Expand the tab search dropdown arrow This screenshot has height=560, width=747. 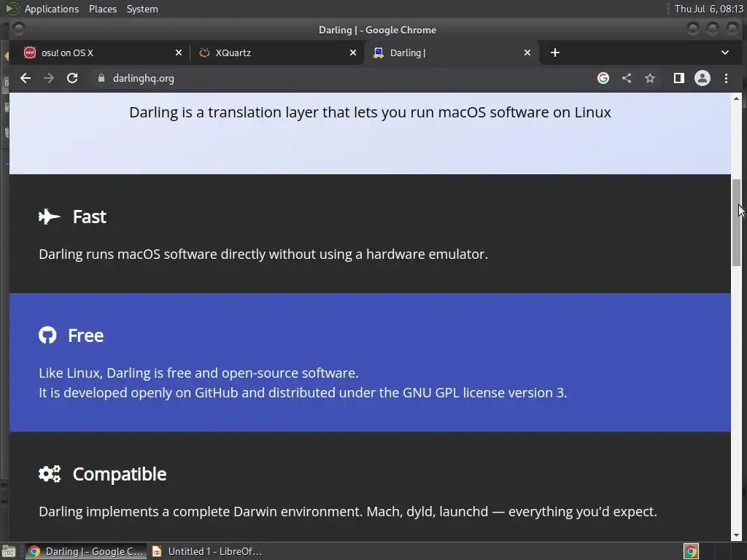click(x=725, y=52)
